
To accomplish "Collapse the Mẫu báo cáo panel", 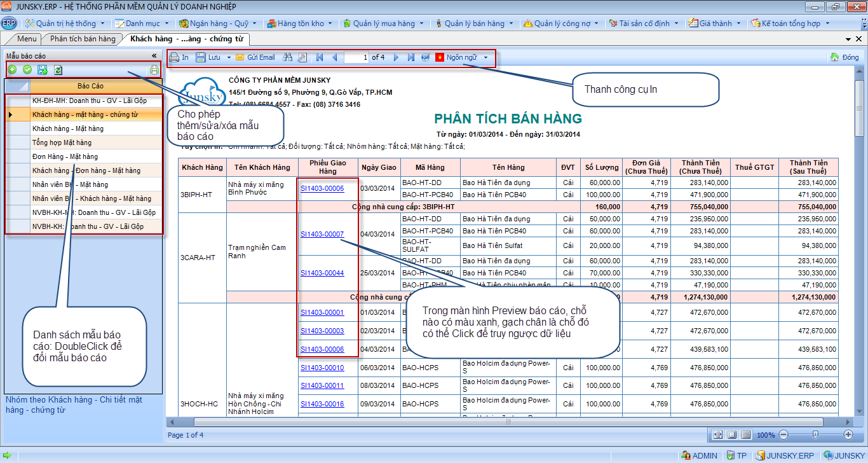I will point(154,56).
